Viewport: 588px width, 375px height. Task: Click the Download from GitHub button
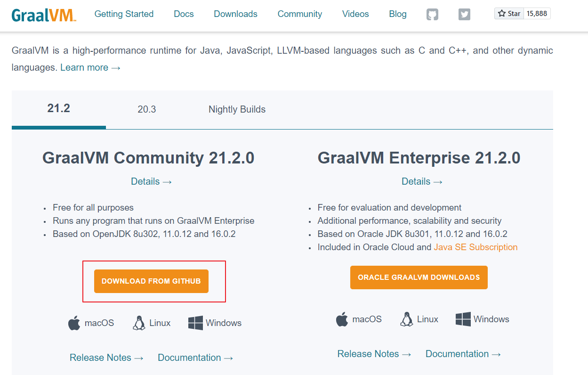point(151,281)
